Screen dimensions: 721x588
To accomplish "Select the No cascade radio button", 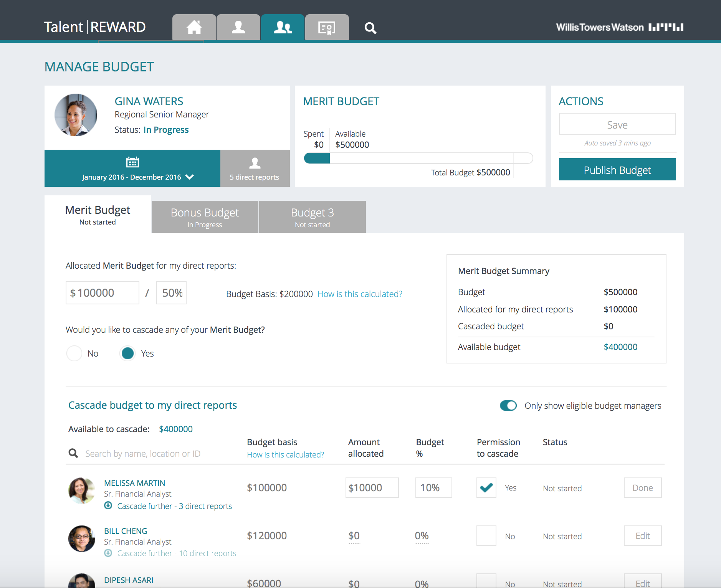I will 74,353.
